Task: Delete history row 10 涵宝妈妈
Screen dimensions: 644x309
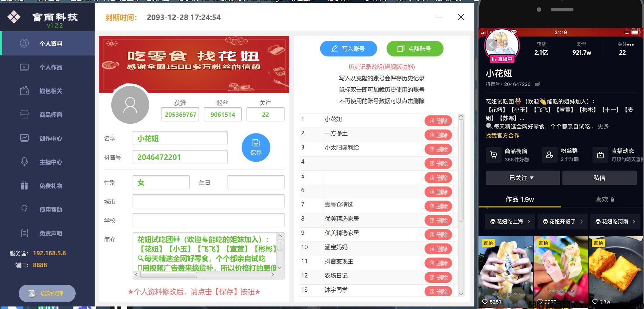Action: 438,249
